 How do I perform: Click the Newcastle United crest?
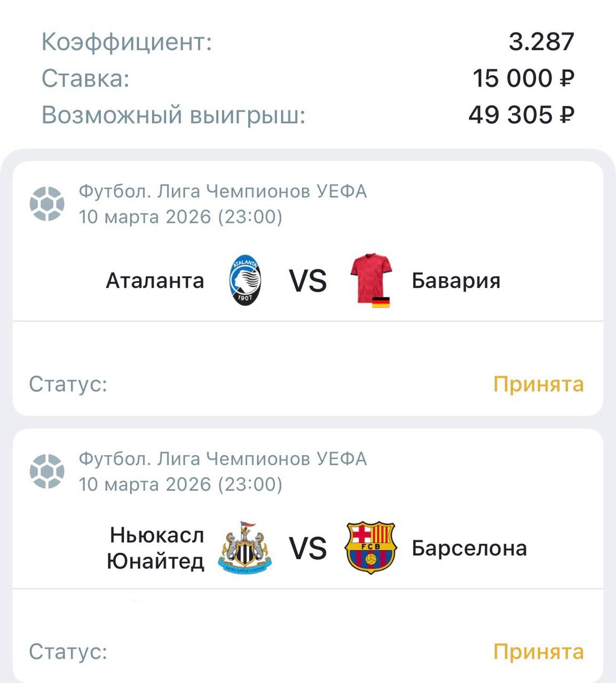point(245,548)
